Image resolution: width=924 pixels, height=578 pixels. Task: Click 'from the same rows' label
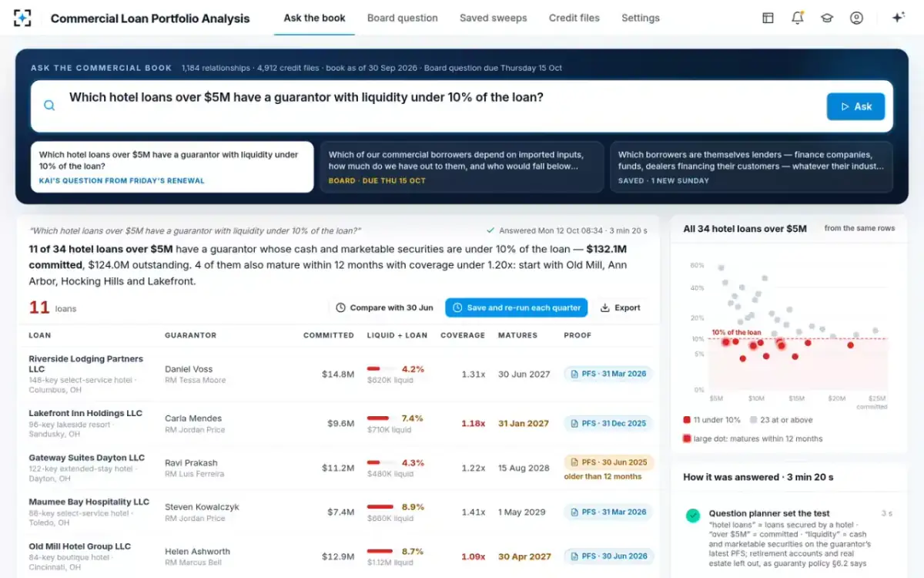859,228
